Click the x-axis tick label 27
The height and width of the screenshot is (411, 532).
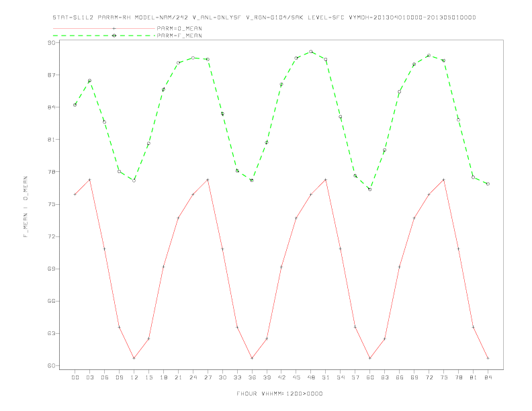[x=208, y=377]
